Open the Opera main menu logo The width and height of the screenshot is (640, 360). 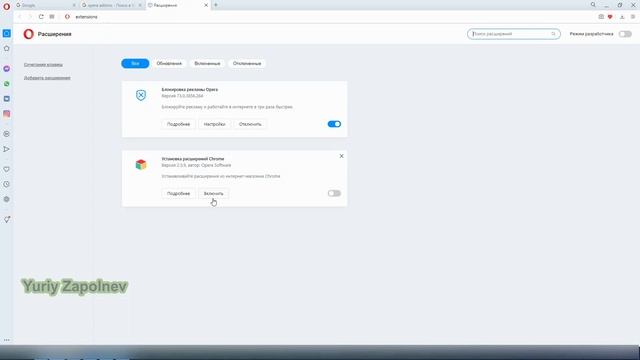pos(7,6)
